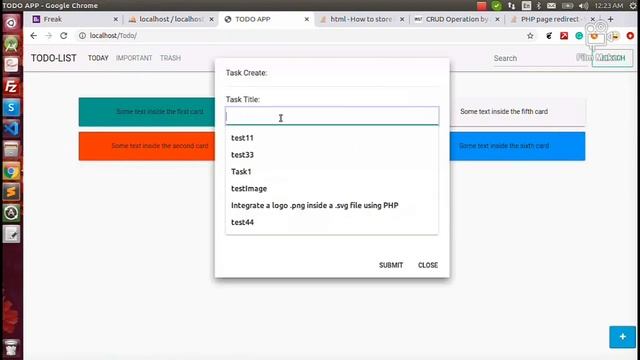The image size is (640, 360).
Task: Click the blue sixth card
Action: tap(517, 146)
